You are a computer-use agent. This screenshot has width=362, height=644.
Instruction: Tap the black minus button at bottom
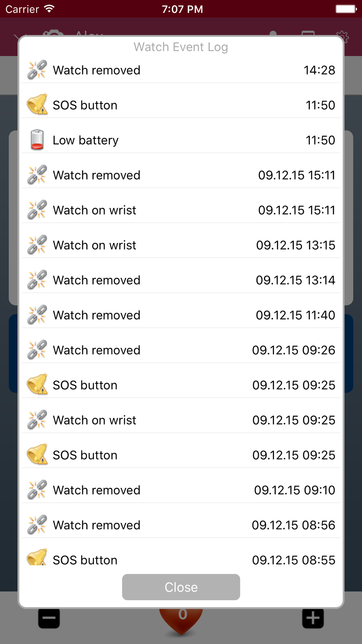click(49, 618)
